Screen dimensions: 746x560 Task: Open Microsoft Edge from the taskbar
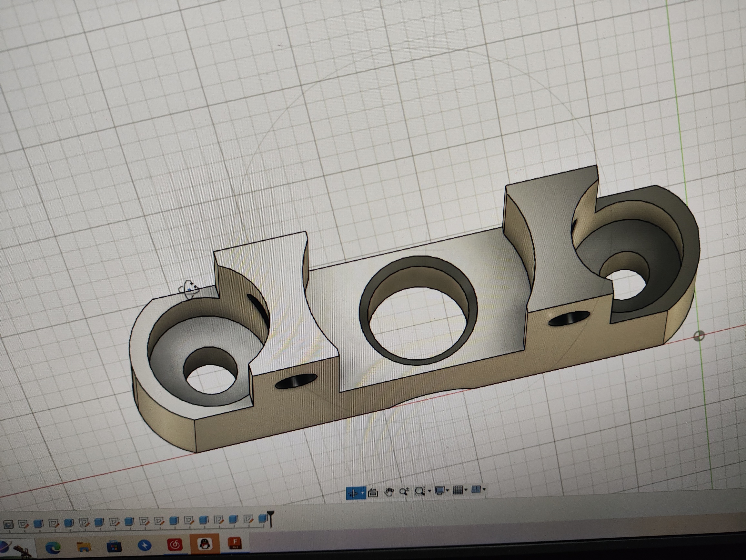53,547
